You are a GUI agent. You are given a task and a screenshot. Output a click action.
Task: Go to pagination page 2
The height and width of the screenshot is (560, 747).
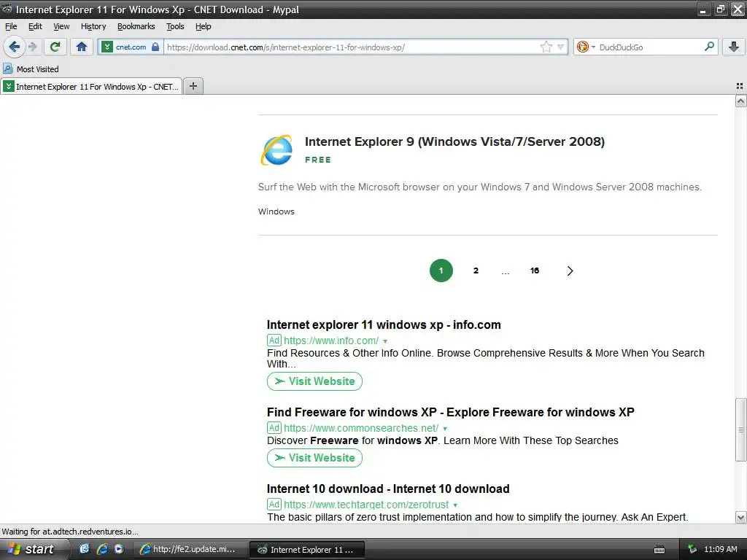(476, 271)
